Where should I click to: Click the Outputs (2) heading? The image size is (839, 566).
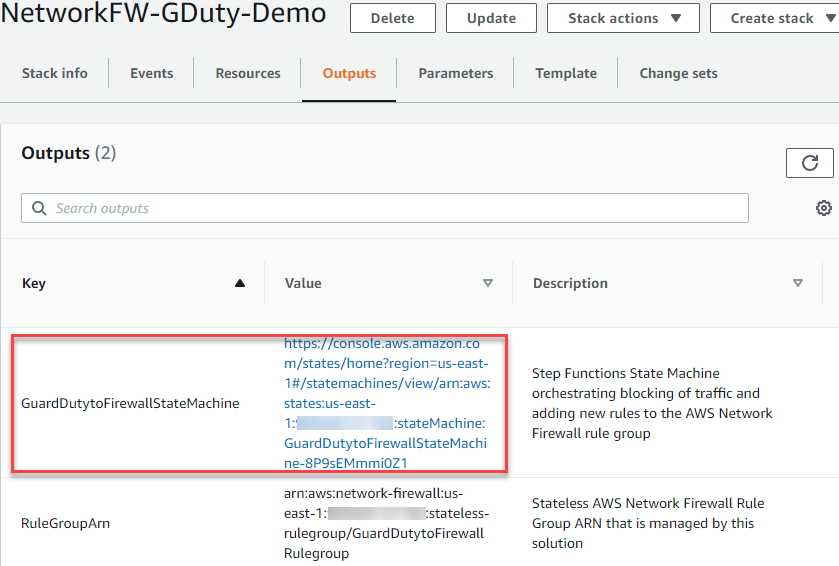(x=68, y=153)
